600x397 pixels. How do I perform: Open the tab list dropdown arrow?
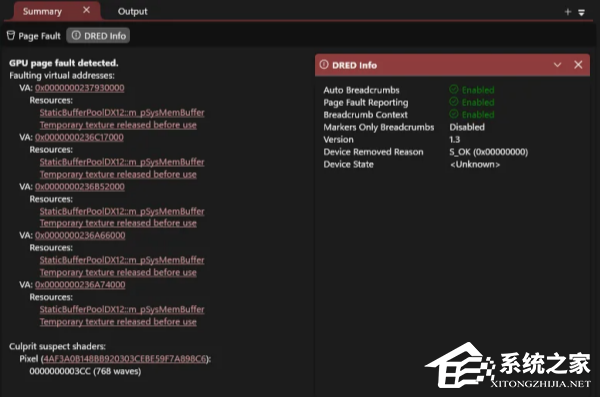(581, 13)
